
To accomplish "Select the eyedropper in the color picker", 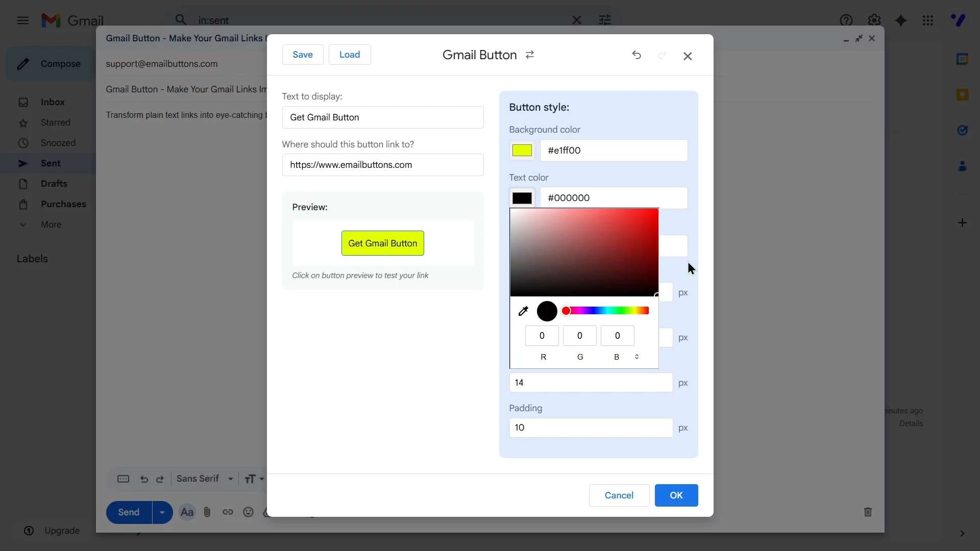I will [523, 311].
